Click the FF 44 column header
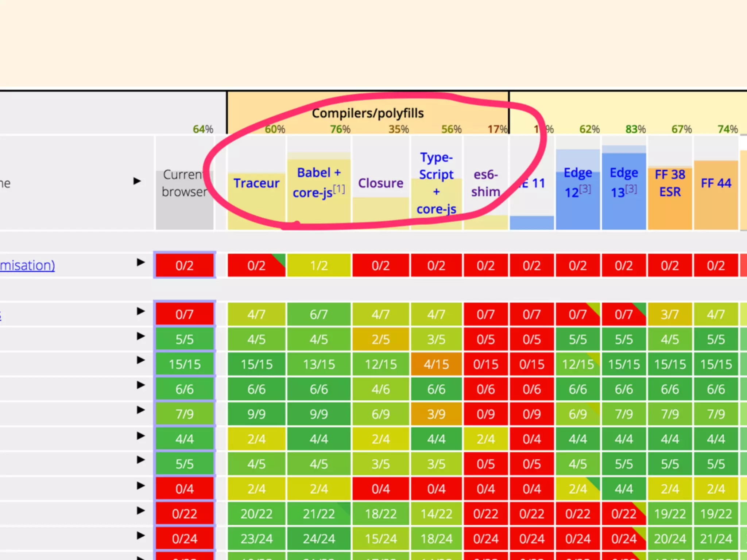747x560 pixels. [x=716, y=183]
